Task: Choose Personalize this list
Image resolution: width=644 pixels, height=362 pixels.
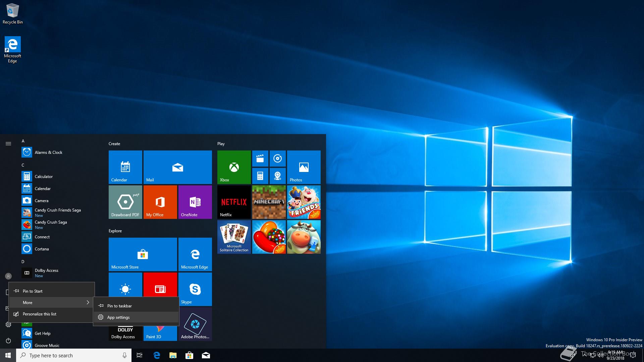Action: [52, 314]
